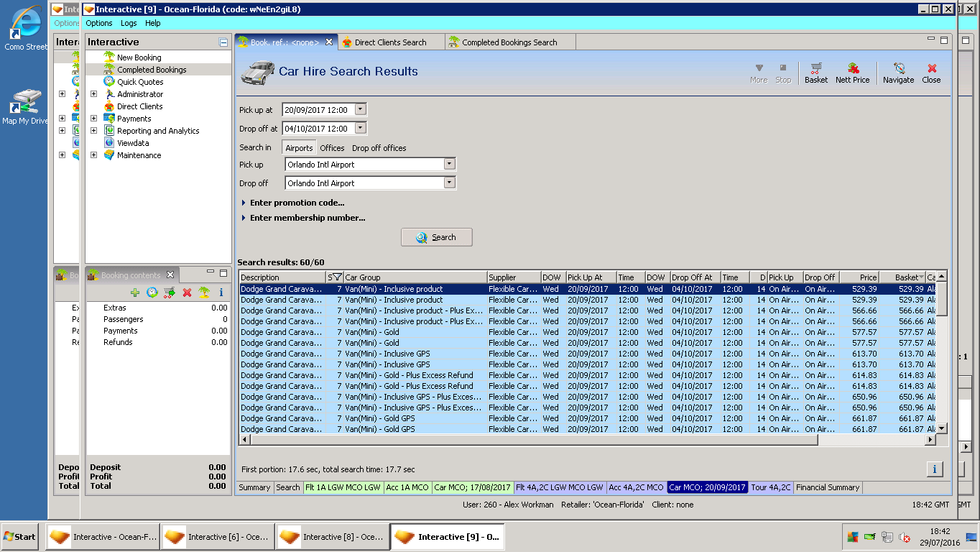Open Quick Quotes in the Interactive tree
This screenshot has height=552, width=980.
140,82
